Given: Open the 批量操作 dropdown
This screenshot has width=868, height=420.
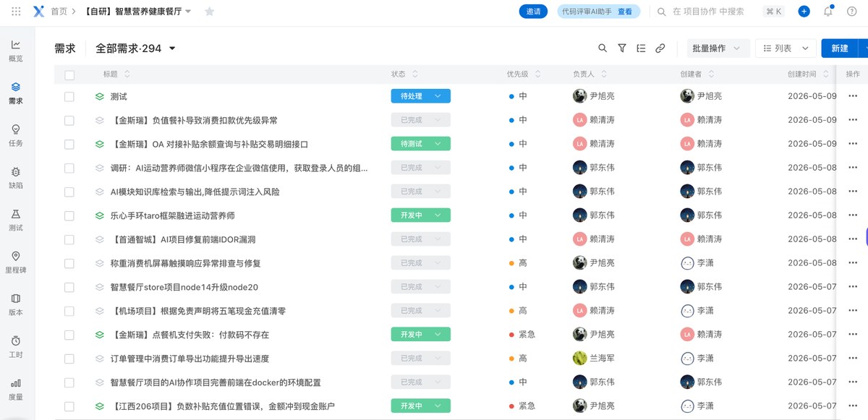Looking at the screenshot, I should coord(717,48).
